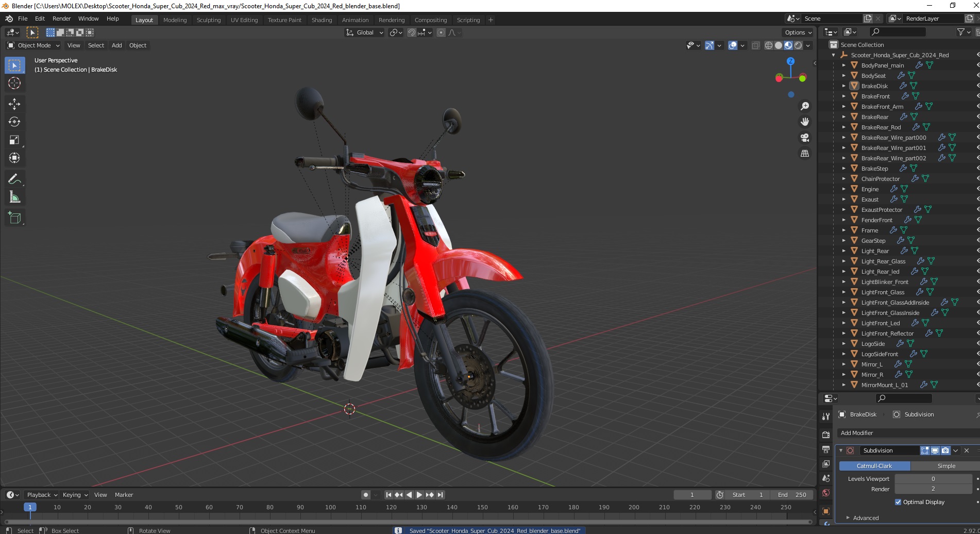The height and width of the screenshot is (534, 980).
Task: Toggle X-ray mode in viewport header
Action: tap(755, 45)
